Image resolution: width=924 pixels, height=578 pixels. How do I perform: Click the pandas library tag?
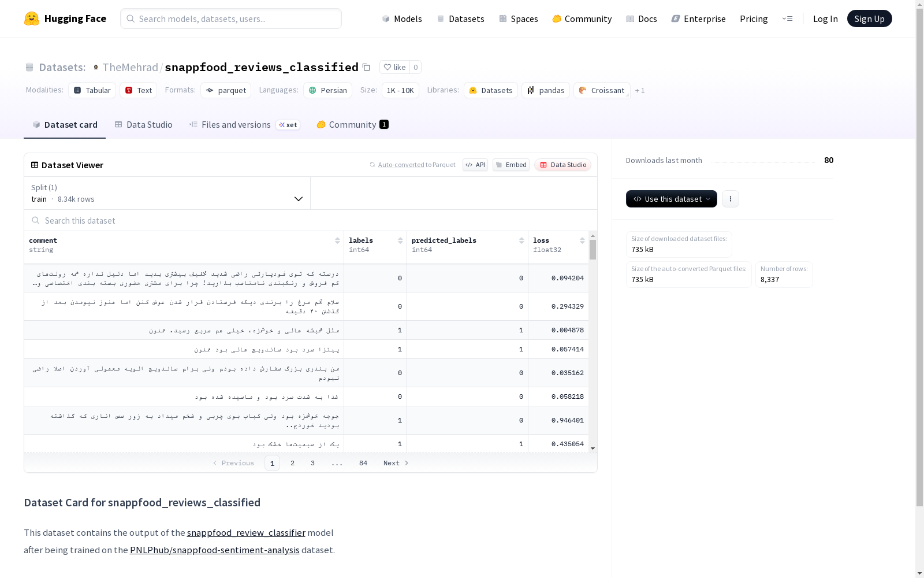(x=546, y=90)
